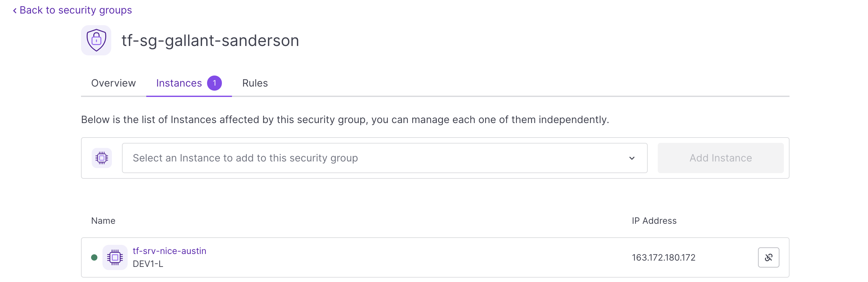Viewport: 868px width, 282px height.
Task: Click the DEV1-L instance type label
Action: [x=148, y=264]
